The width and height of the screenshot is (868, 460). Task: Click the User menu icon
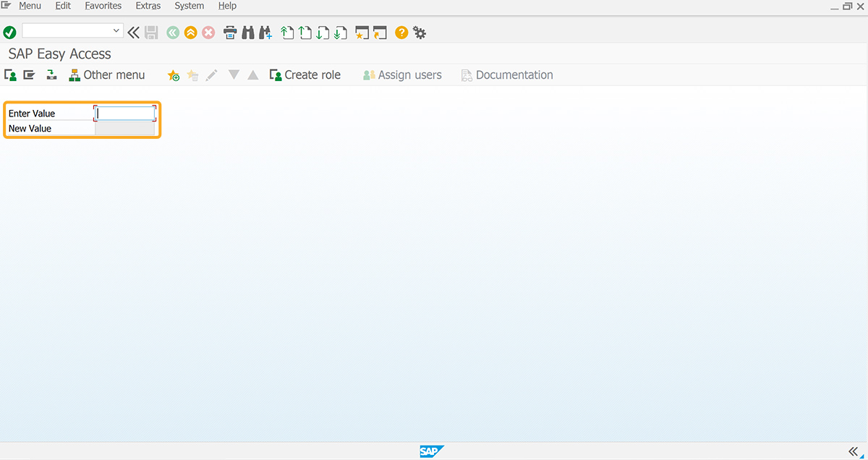(10, 74)
